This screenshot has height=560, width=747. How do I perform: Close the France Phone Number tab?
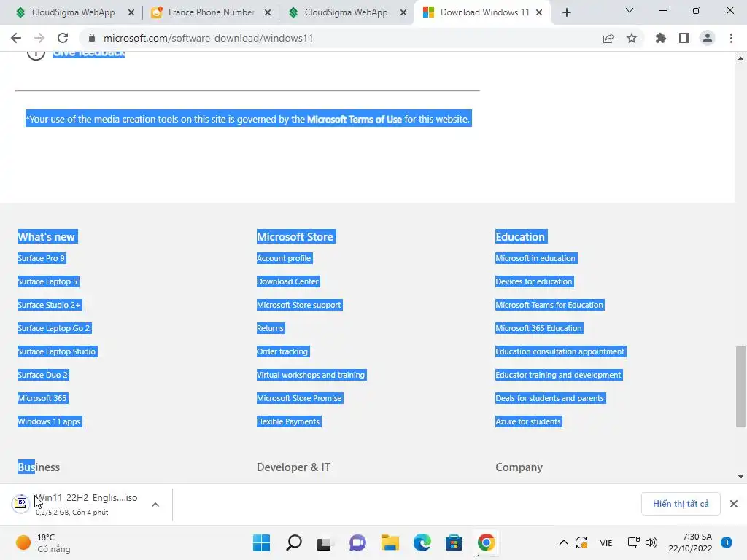(268, 12)
